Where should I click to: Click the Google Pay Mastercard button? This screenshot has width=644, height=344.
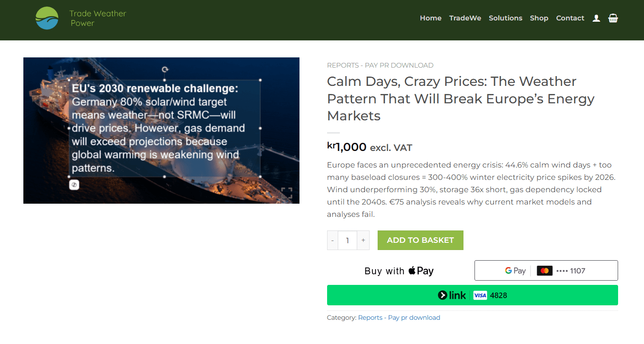click(x=546, y=271)
